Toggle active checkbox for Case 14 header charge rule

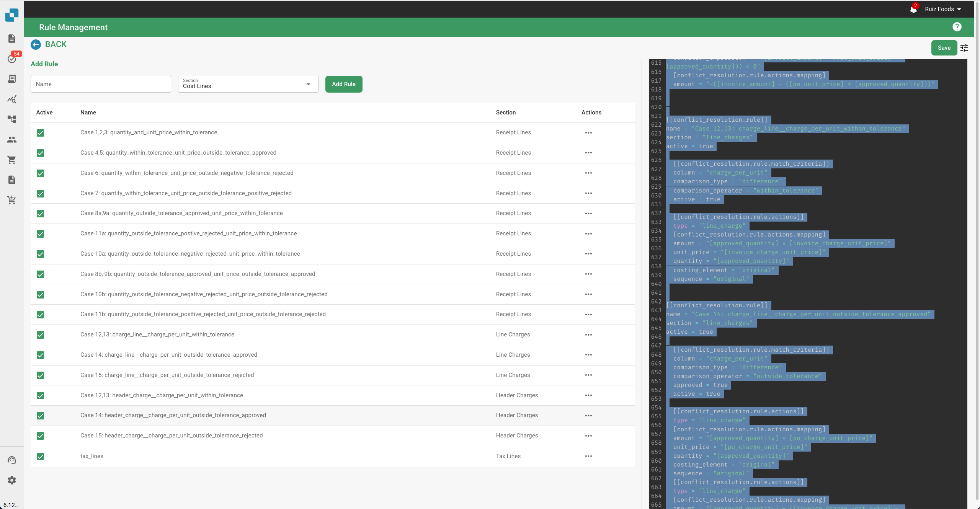pyautogui.click(x=40, y=416)
